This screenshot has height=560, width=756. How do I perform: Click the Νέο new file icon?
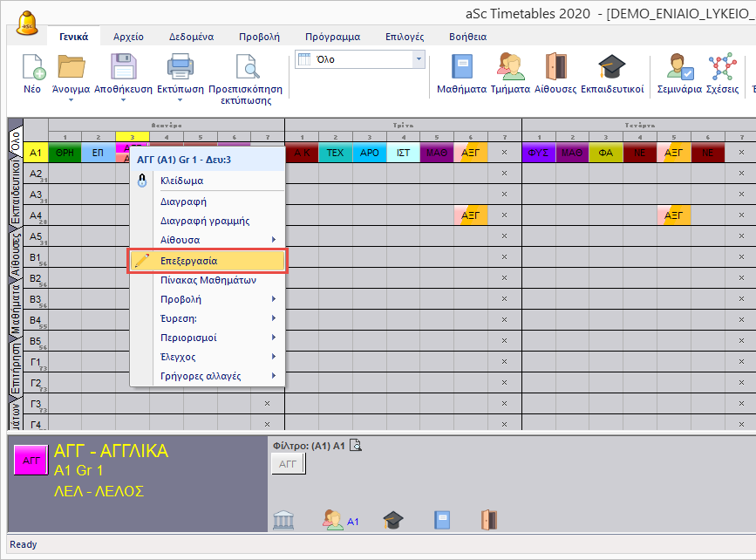[x=32, y=68]
